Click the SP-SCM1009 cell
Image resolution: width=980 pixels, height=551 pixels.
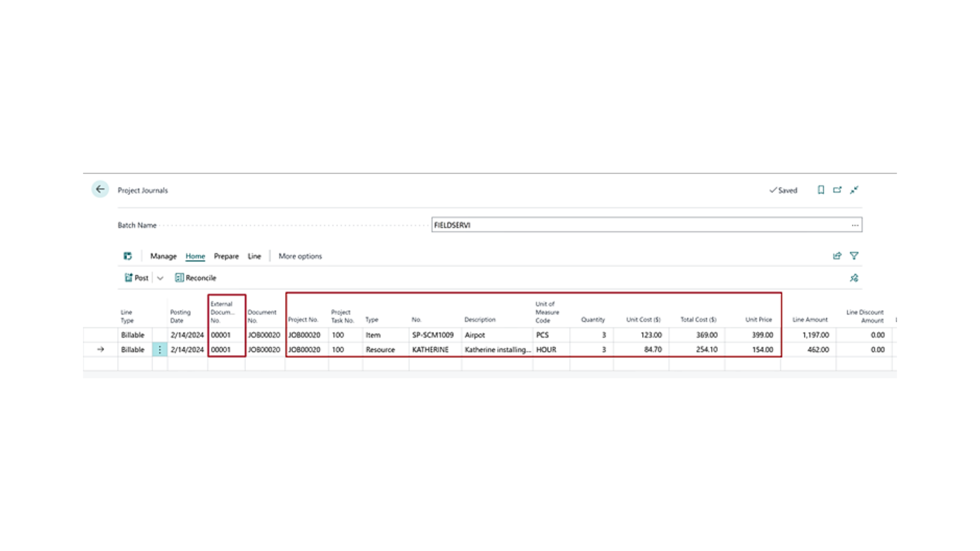point(435,335)
